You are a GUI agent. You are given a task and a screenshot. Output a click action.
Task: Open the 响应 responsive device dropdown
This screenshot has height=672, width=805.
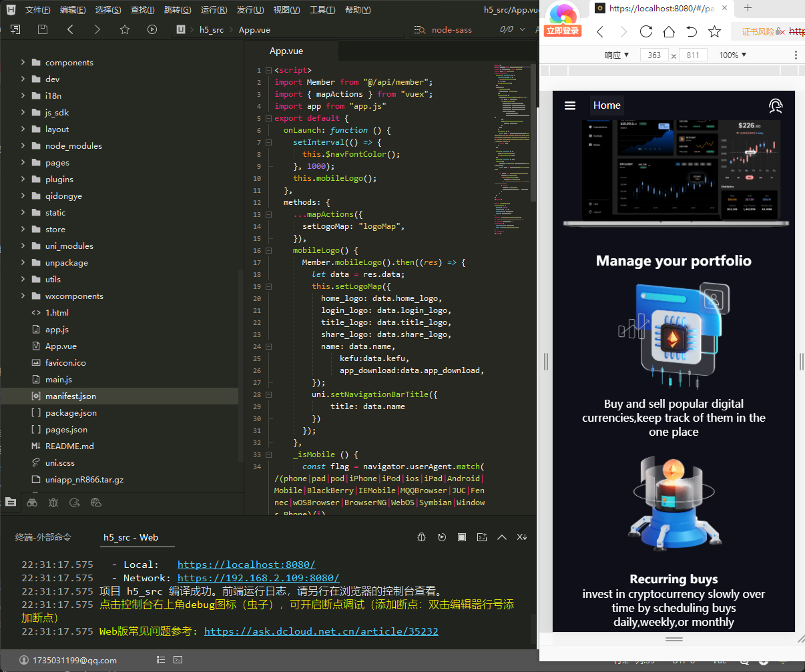click(x=617, y=55)
